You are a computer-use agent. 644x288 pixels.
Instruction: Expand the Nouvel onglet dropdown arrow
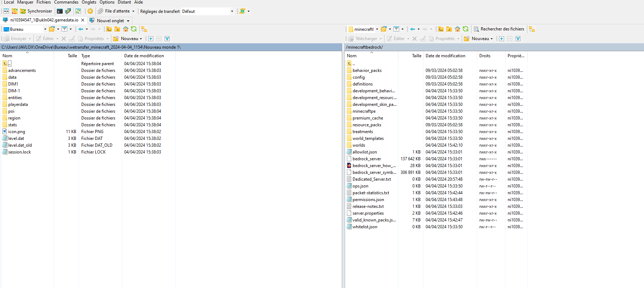click(128, 21)
